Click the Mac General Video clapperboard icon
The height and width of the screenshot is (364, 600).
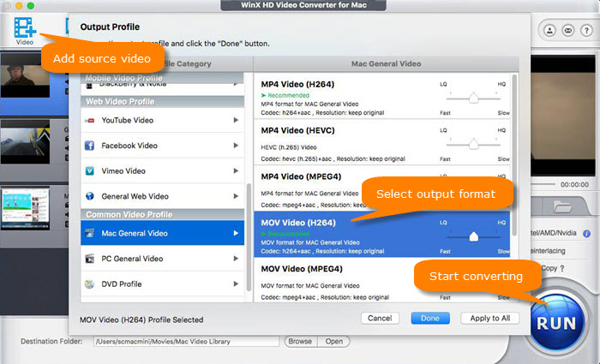point(89,233)
